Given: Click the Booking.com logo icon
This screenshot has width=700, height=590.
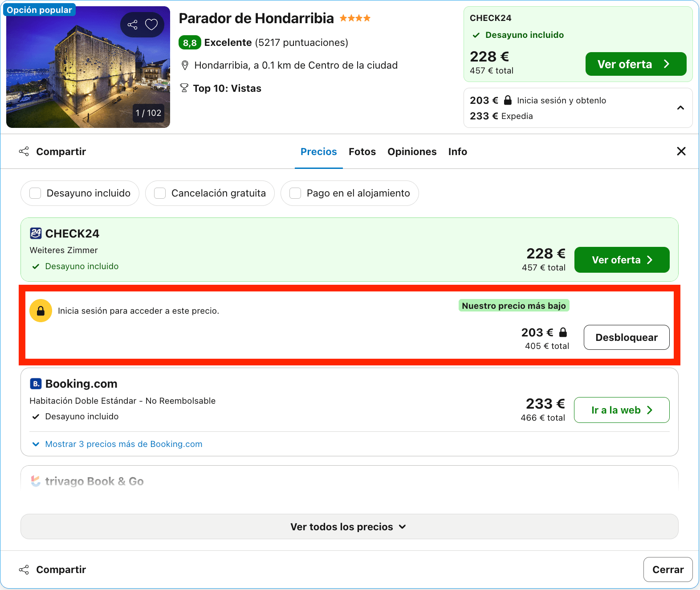Looking at the screenshot, I should pyautogui.click(x=36, y=384).
